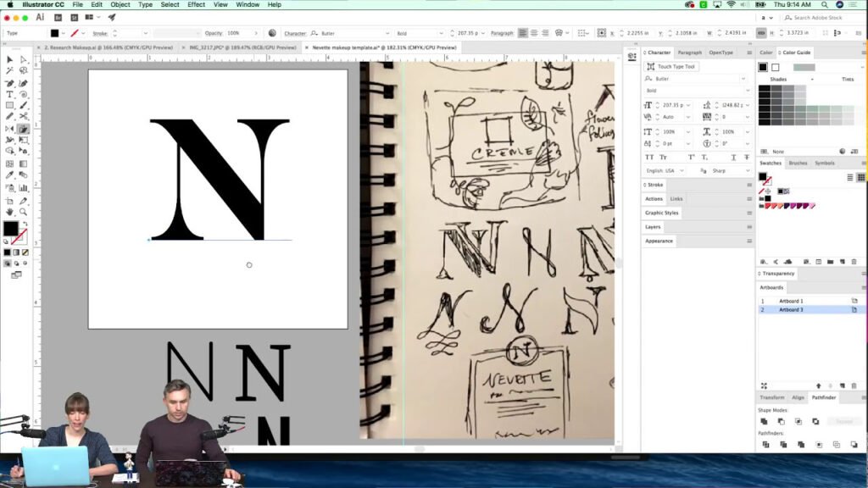868x488 pixels.
Task: Switch to Research Makeup.ai document tab
Action: (108, 47)
